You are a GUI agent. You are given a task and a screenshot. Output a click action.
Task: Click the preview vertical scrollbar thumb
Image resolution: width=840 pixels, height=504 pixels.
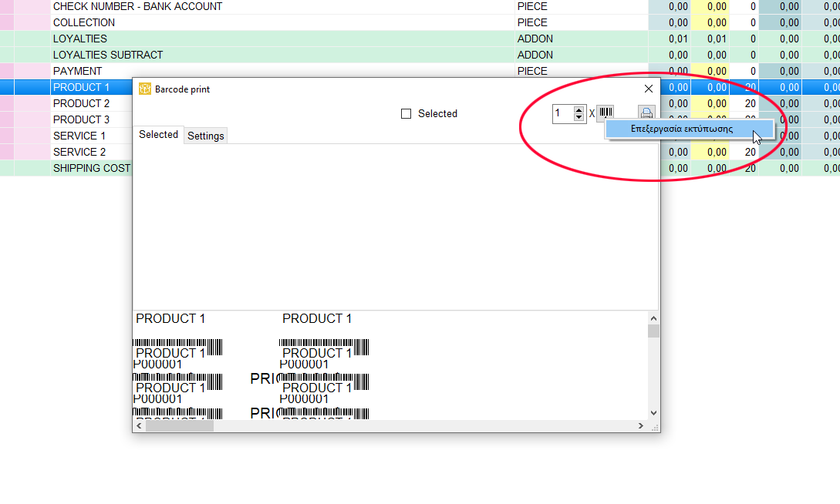coord(653,331)
